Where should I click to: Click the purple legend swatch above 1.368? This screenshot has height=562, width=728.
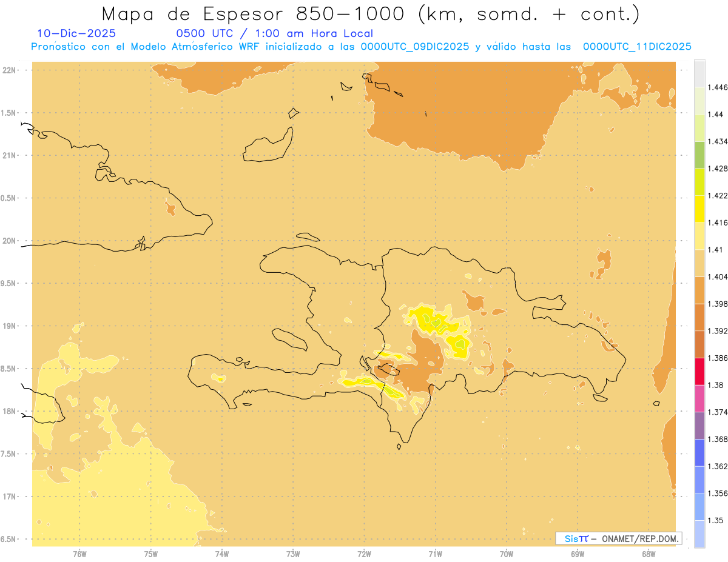pyautogui.click(x=699, y=425)
